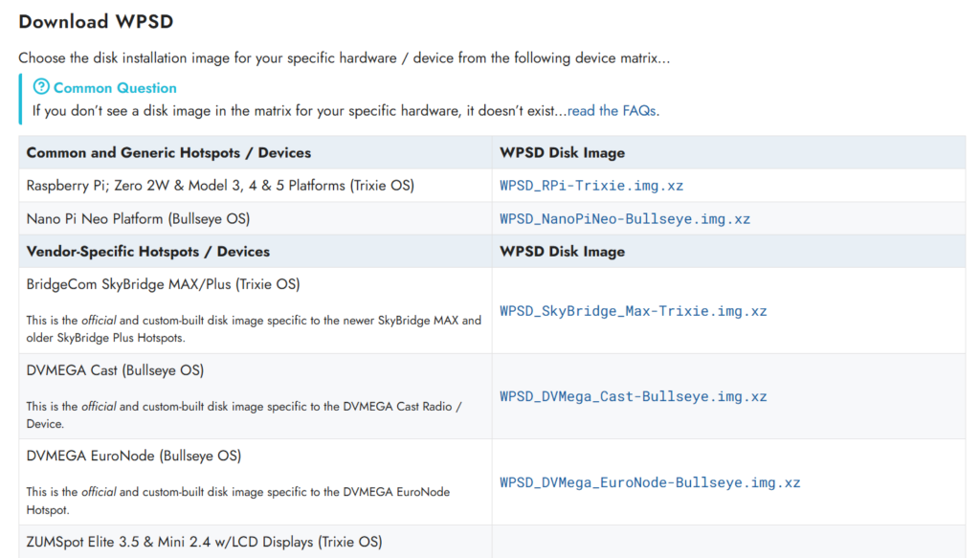Click the Nano Pi Neo Platform row text
The height and width of the screenshot is (558, 980).
pyautogui.click(x=138, y=219)
